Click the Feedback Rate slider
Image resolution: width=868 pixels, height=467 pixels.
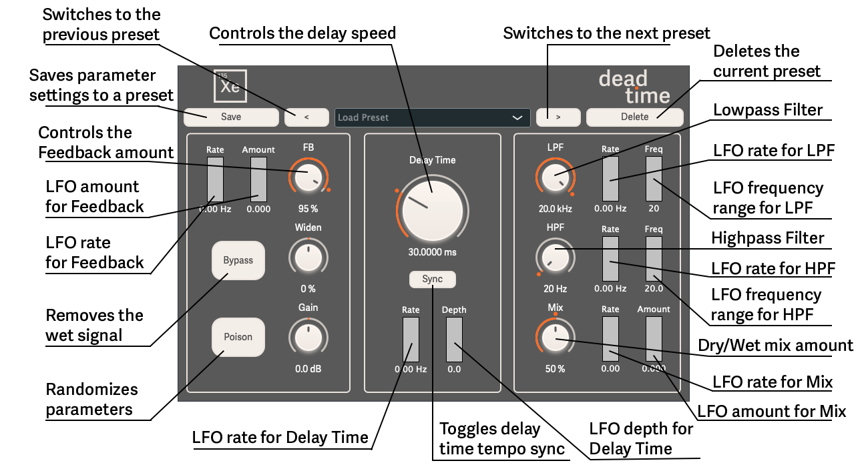pos(214,180)
